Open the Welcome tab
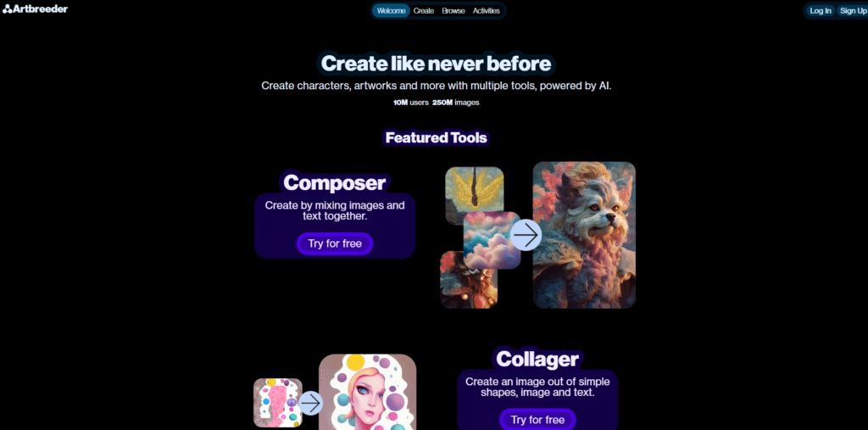Image resolution: width=868 pixels, height=430 pixels. (391, 10)
